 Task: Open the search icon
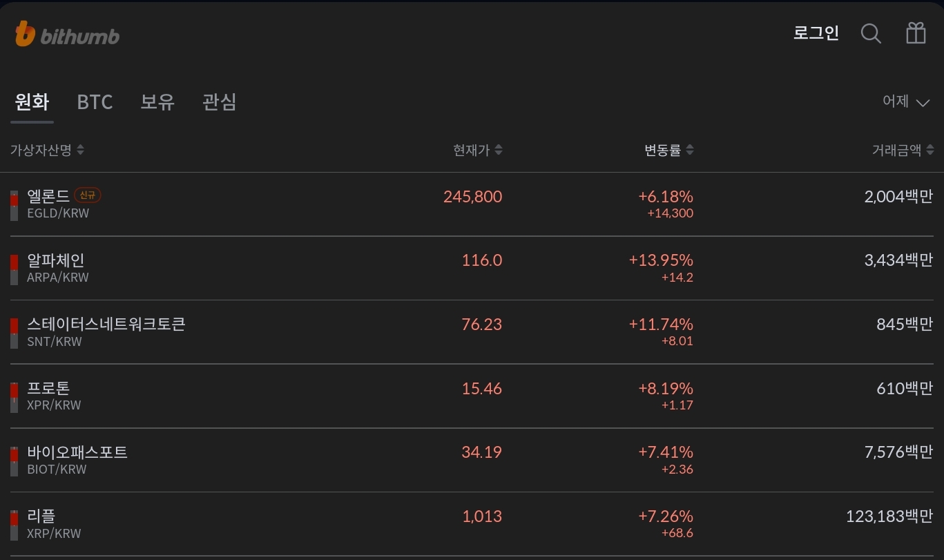pyautogui.click(x=871, y=33)
